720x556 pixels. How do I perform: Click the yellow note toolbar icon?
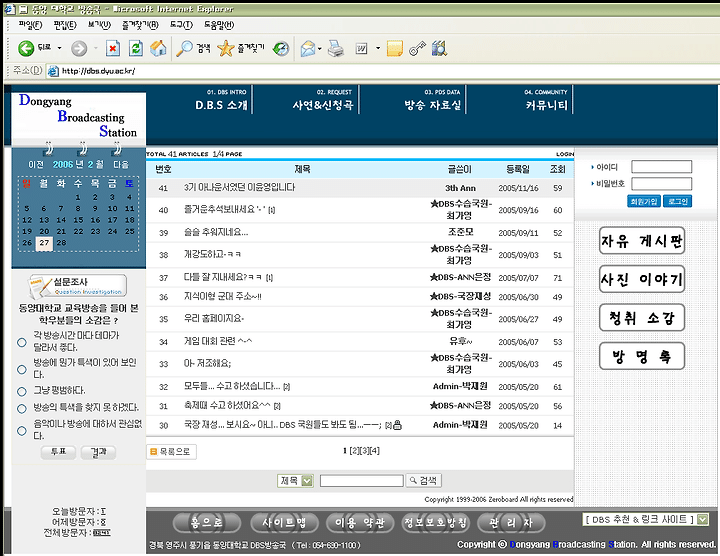[x=394, y=48]
